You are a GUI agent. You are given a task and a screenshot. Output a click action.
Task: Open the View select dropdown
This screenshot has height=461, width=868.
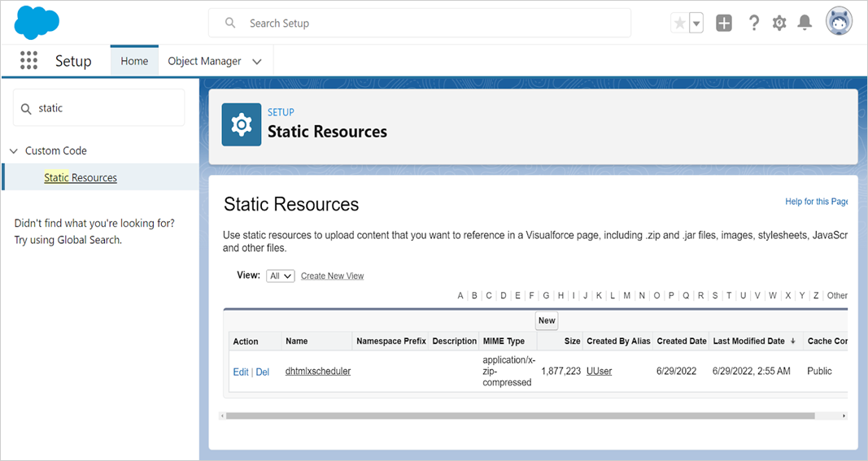click(x=280, y=276)
